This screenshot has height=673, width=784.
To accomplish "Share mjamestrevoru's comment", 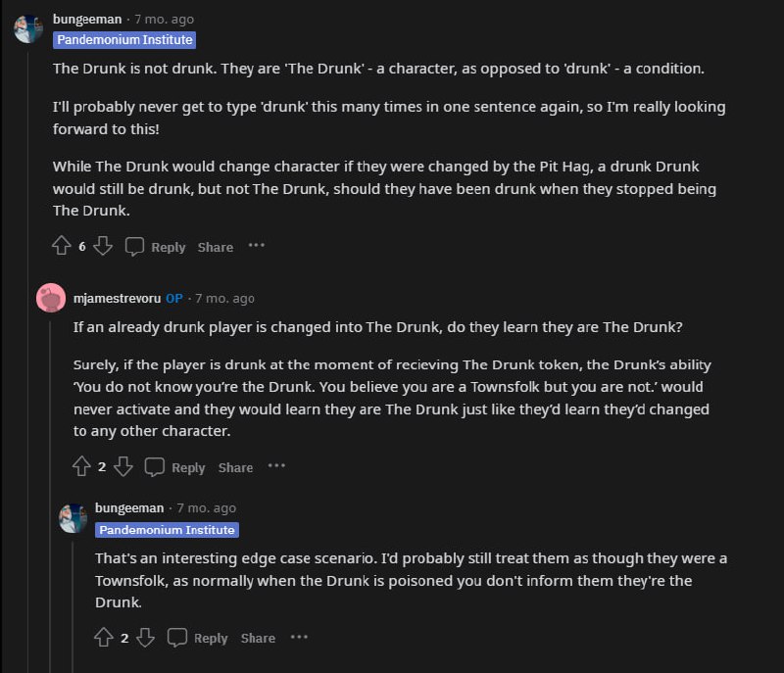I will [x=235, y=468].
